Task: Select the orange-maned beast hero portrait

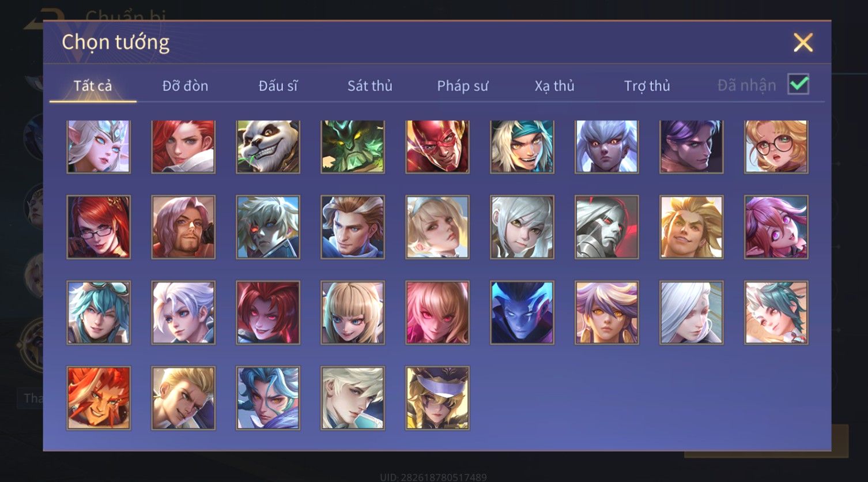Action: coord(99,398)
